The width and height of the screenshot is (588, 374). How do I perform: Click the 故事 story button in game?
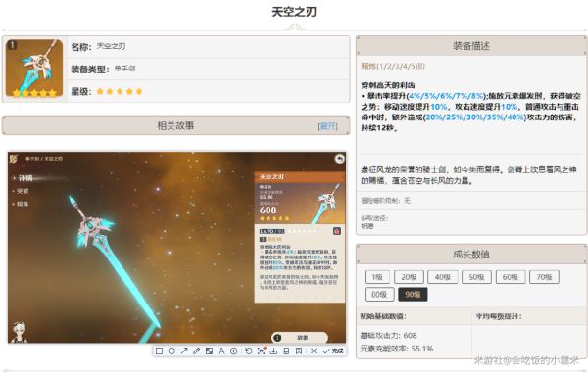point(300,338)
